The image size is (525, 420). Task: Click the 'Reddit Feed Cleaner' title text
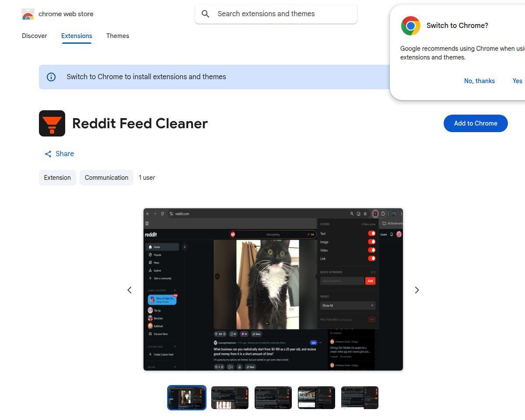(x=140, y=123)
